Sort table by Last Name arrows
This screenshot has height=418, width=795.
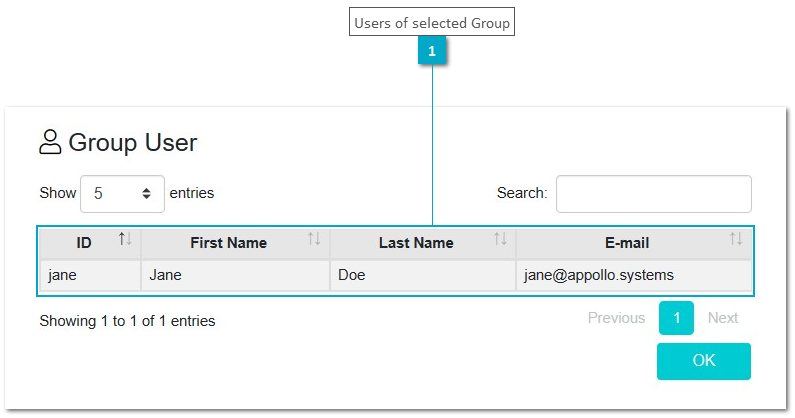[x=501, y=238]
